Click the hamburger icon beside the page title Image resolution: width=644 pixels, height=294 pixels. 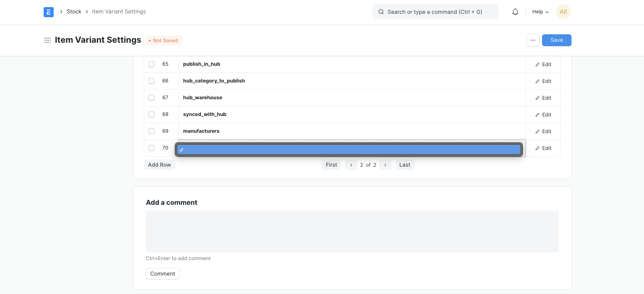click(x=47, y=40)
